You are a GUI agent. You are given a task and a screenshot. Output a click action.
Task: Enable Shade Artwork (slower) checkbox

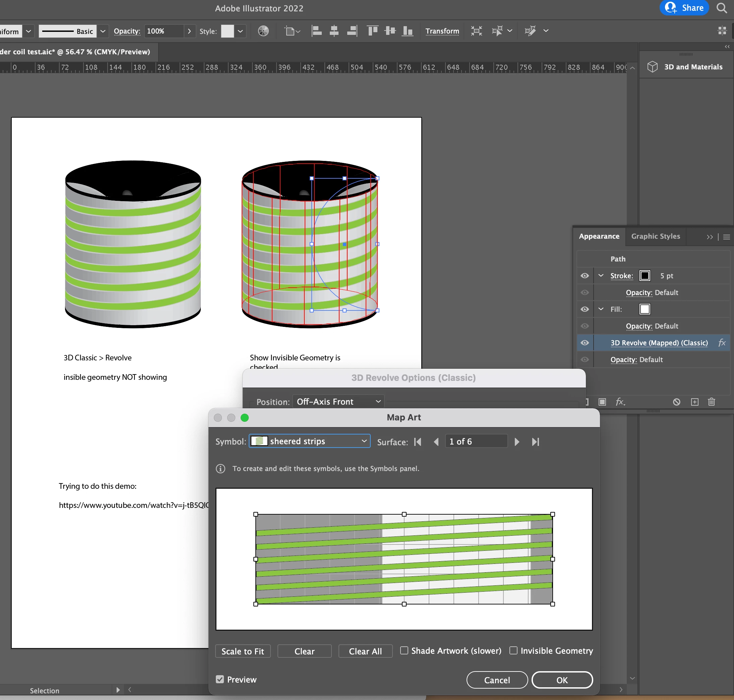[x=404, y=650]
